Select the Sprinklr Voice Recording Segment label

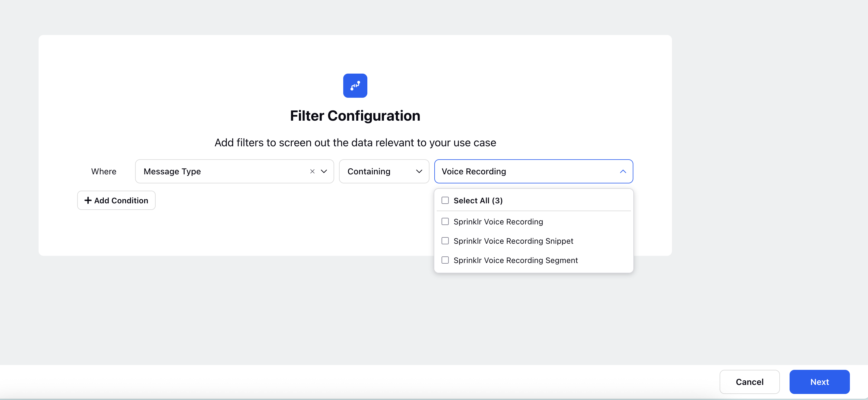(515, 260)
